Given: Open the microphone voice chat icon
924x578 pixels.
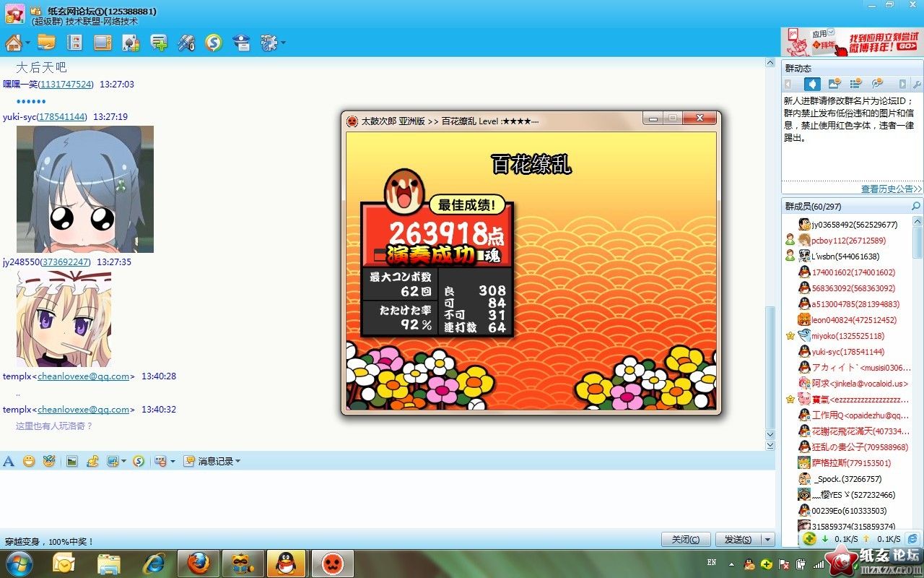Looking at the screenshot, I should 186,43.
